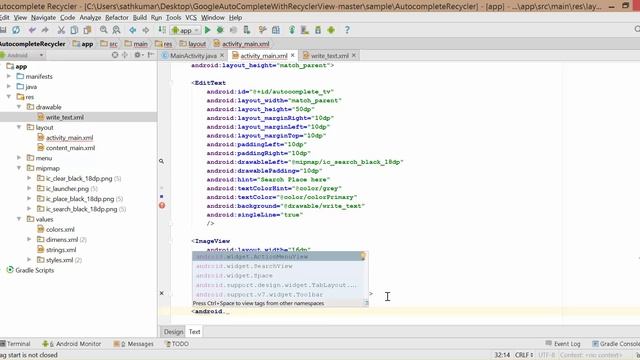This screenshot has height=360, width=640.
Task: Open the View menu
Action: (20, 18)
